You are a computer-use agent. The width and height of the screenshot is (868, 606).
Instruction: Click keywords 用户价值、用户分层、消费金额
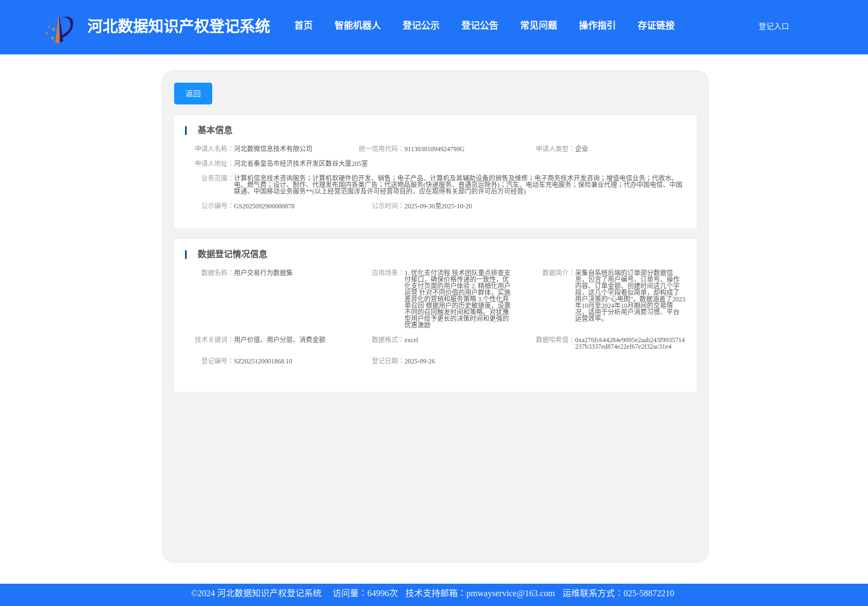click(280, 339)
